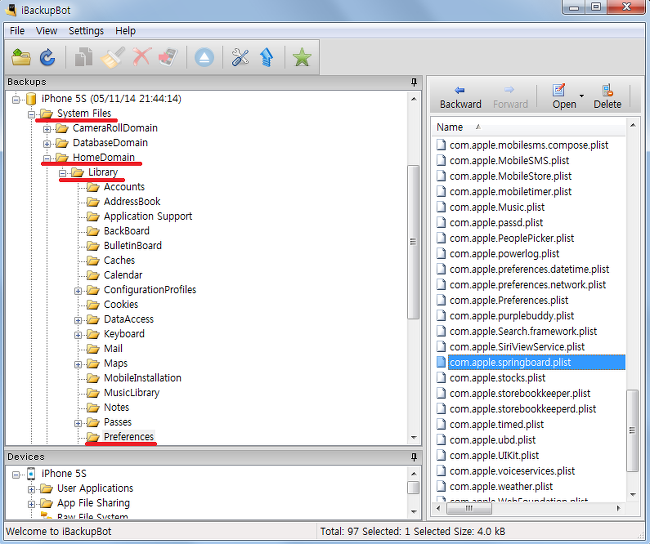Select com.apple.stocks.plist file
The width and height of the screenshot is (650, 544).
497,378
